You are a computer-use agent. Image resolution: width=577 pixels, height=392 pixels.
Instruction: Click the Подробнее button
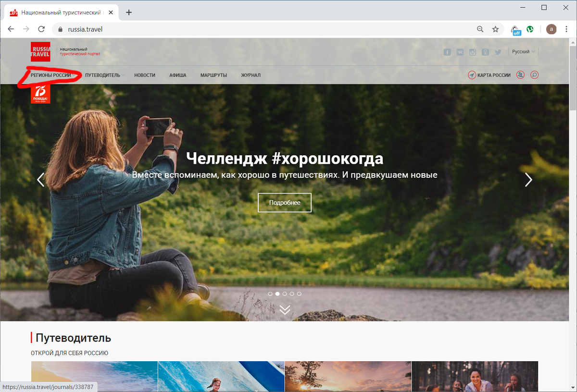(x=285, y=203)
